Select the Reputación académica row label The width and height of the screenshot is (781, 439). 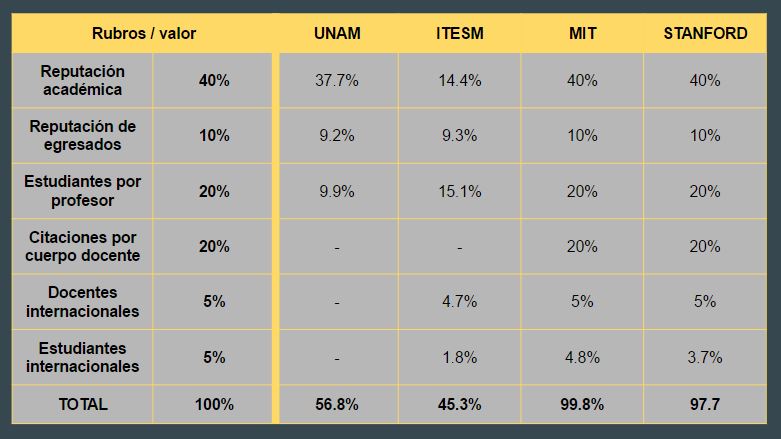tap(83, 80)
